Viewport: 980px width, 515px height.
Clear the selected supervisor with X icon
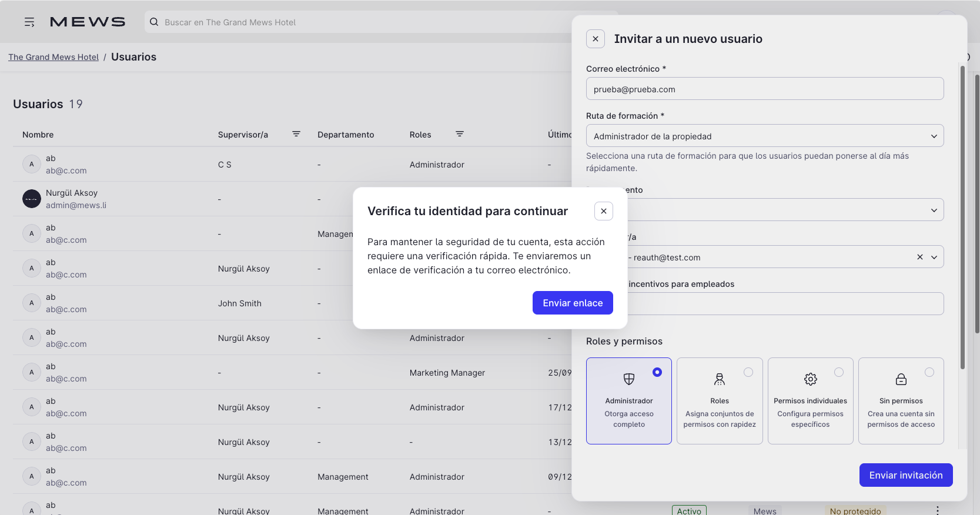coord(919,257)
